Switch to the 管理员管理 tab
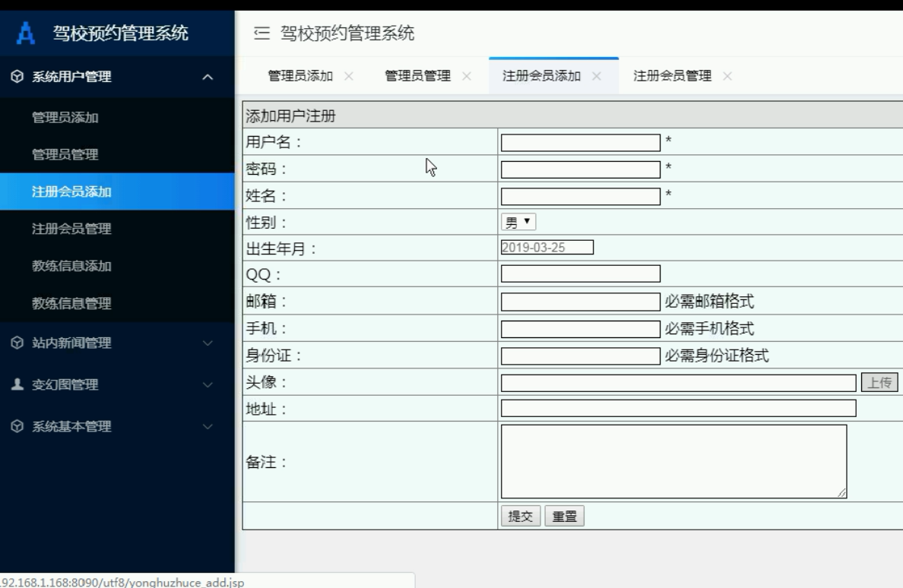This screenshot has width=903, height=588. pos(417,76)
